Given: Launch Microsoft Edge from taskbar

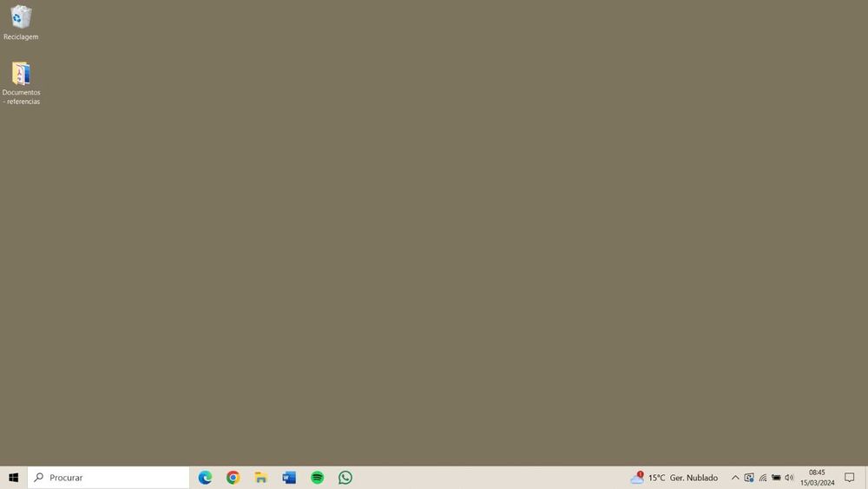Looking at the screenshot, I should click(206, 478).
